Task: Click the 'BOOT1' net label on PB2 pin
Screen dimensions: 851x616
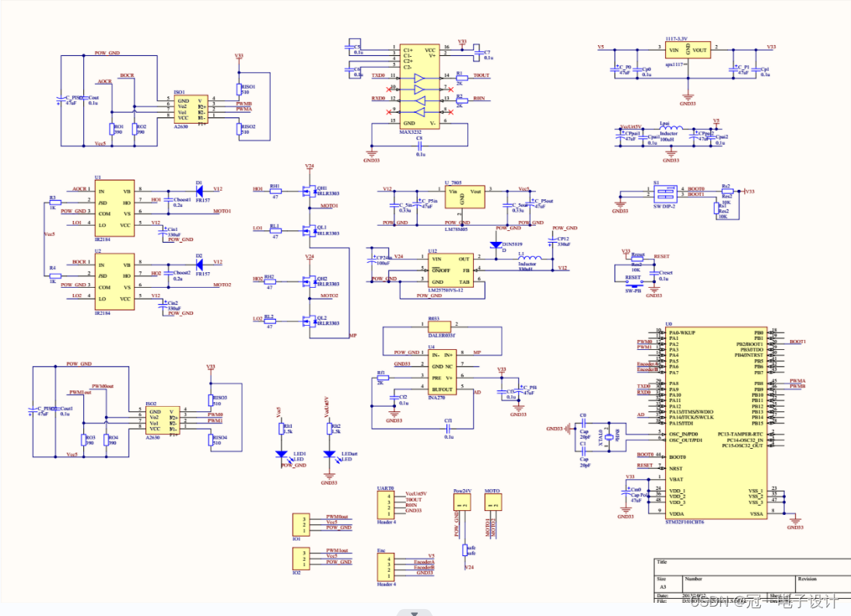Action: 797,342
